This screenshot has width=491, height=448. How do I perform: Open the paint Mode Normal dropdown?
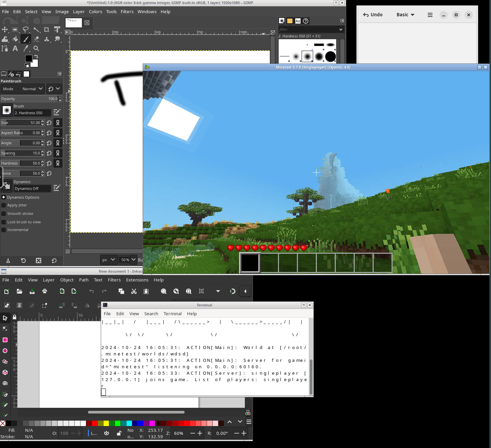23,89
